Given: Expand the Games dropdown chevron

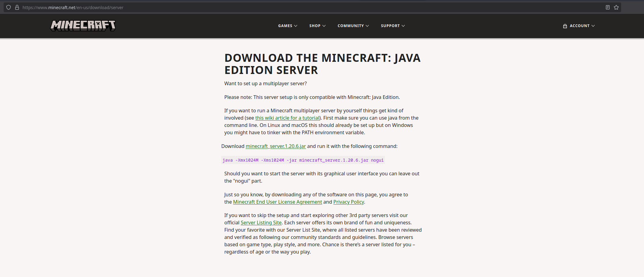Looking at the screenshot, I should 296,26.
